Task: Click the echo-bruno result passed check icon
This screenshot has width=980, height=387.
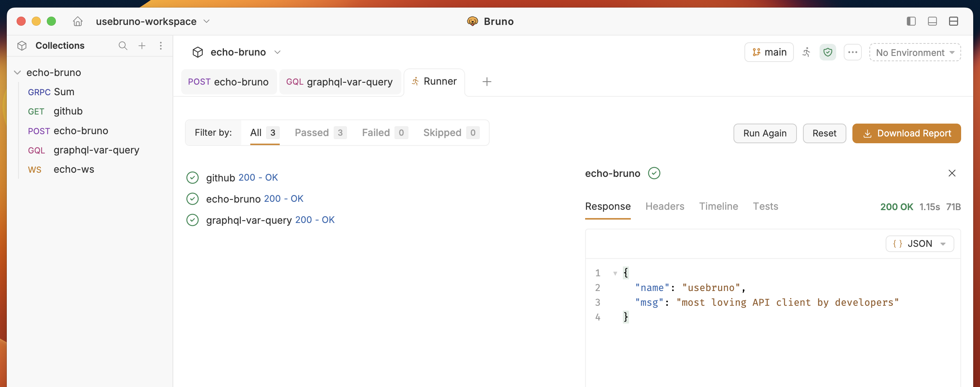Action: point(193,199)
